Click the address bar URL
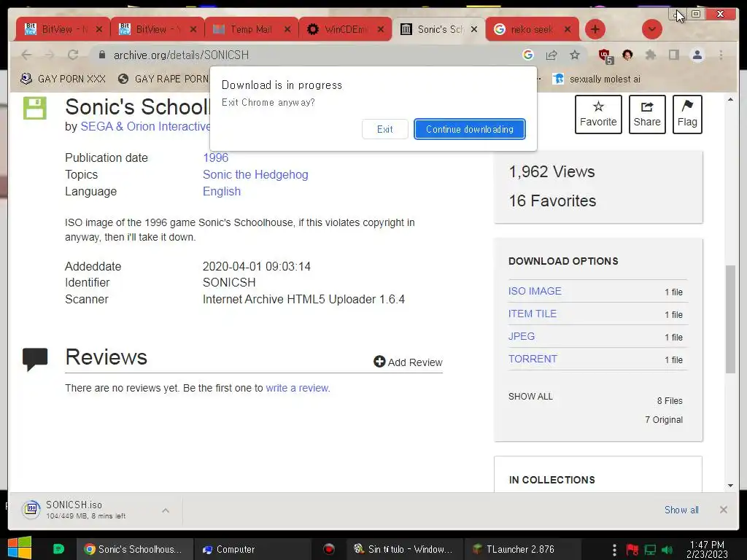The image size is (747, 560). [181, 55]
